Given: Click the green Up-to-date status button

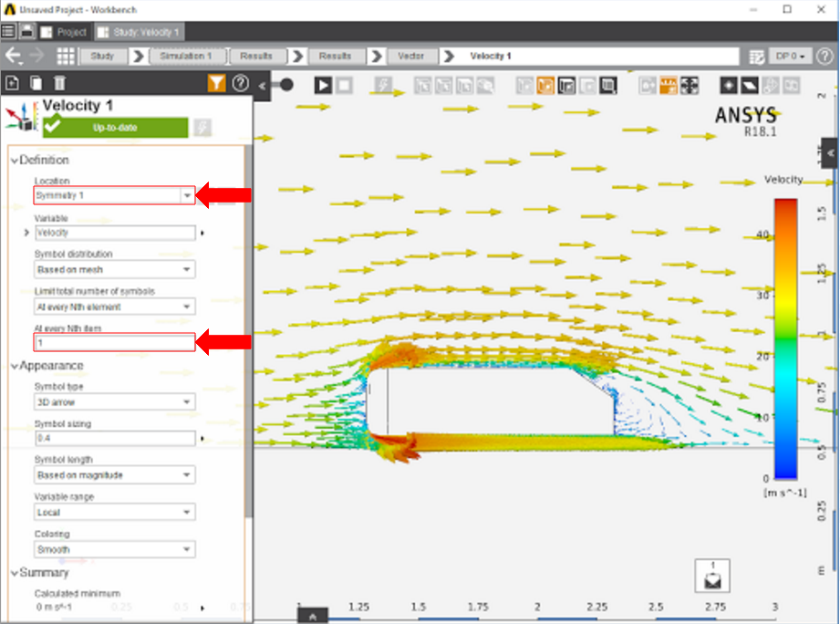Looking at the screenshot, I should click(116, 128).
